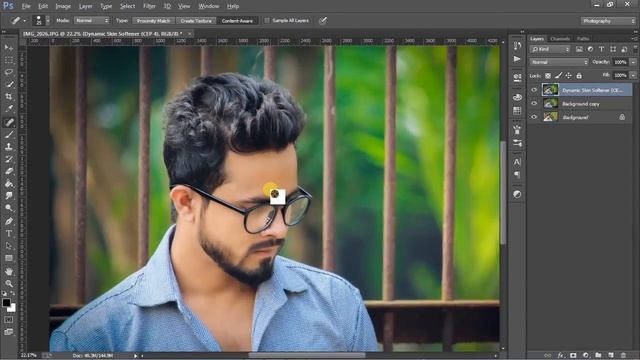This screenshot has height=360, width=640.
Task: Select the Clone Stamp tool
Action: click(9, 147)
